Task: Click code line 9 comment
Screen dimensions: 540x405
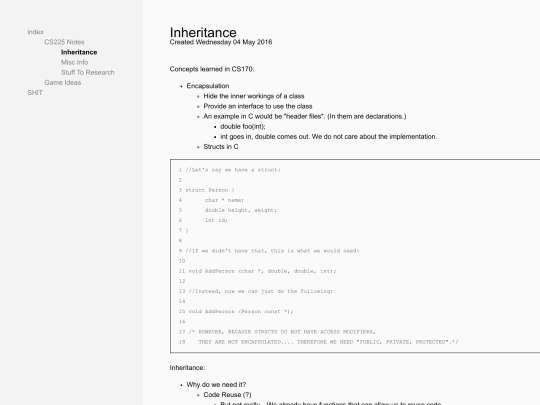Action: pyautogui.click(x=272, y=251)
